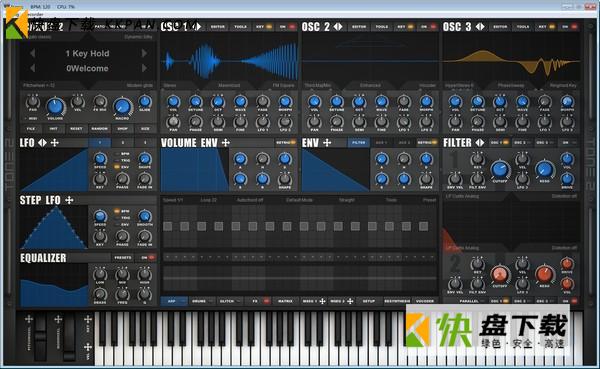The height and width of the screenshot is (369, 600).
Task: Click the ENV drag cross icon
Action: pyautogui.click(x=327, y=143)
